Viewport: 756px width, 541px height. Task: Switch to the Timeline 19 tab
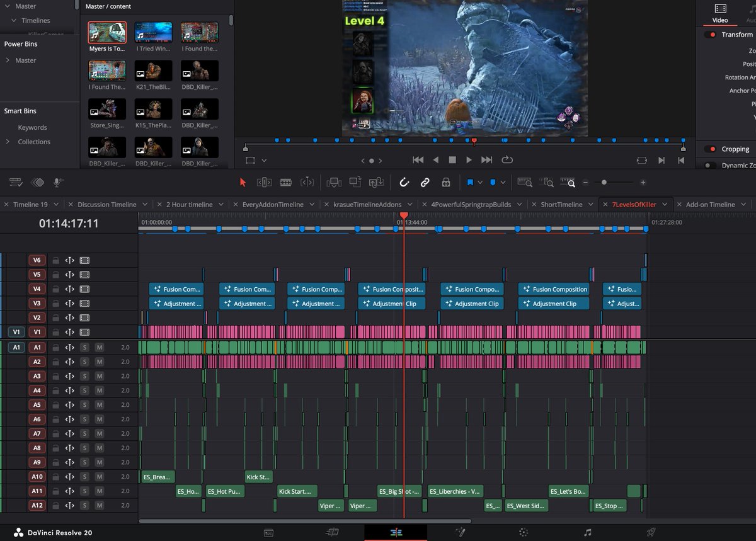[x=30, y=205]
